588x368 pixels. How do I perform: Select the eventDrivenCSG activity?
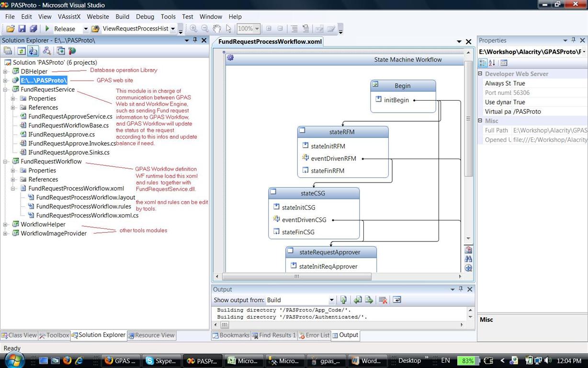(304, 220)
